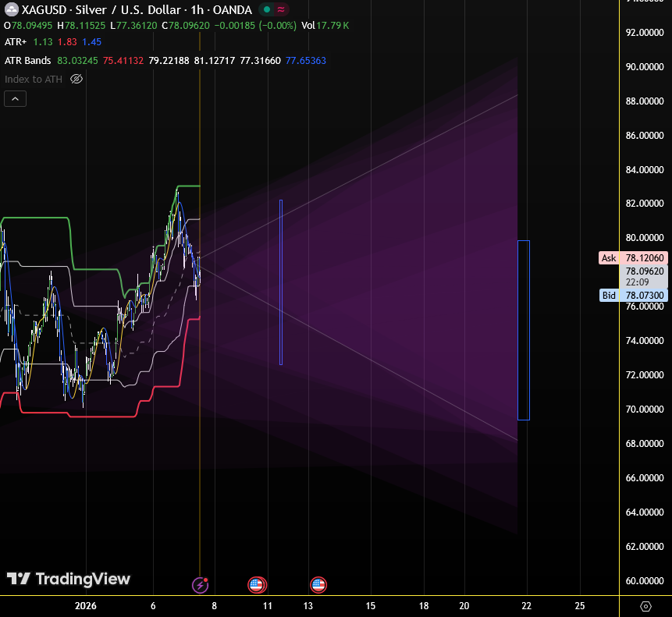Click the green market open status dot
Image resolution: width=672 pixels, height=617 pixels.
tap(267, 9)
